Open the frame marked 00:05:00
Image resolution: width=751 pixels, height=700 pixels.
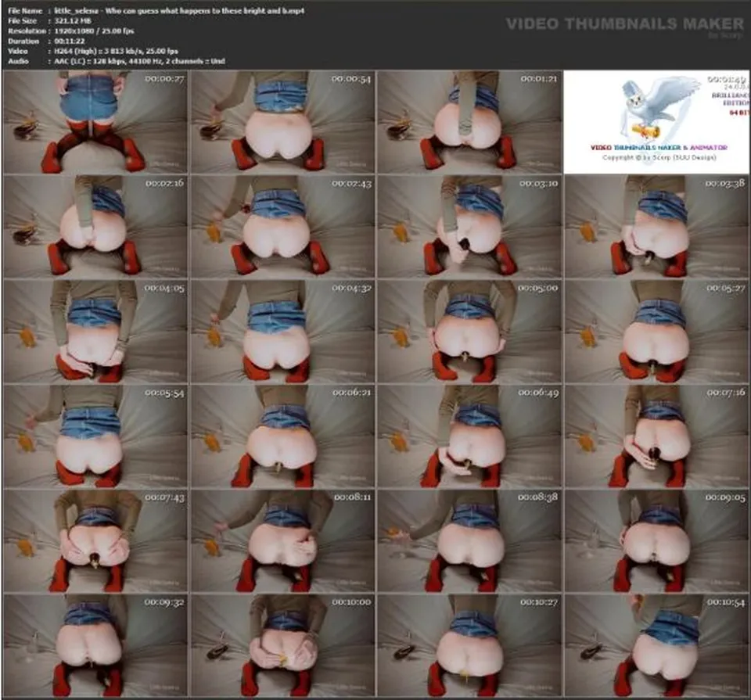coord(469,332)
